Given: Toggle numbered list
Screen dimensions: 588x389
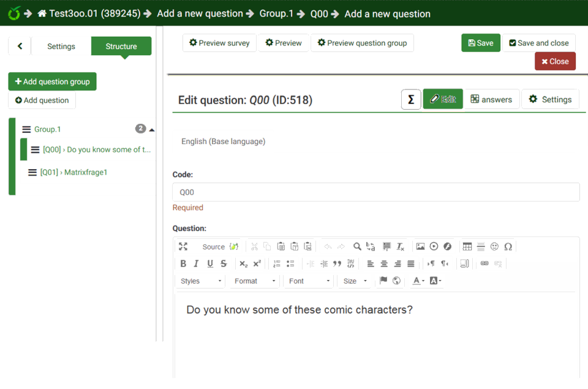Looking at the screenshot, I should click(277, 263).
